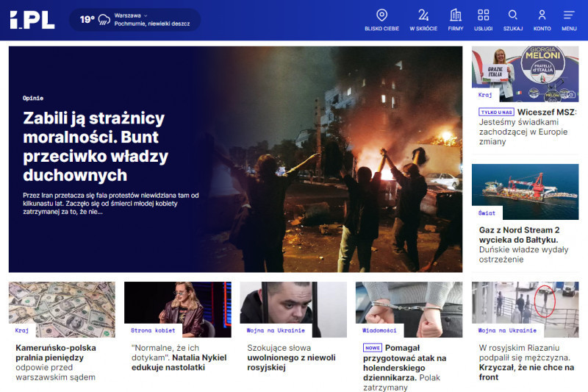Select the Wiadomości category tag
This screenshot has width=588, height=392.
click(x=379, y=330)
